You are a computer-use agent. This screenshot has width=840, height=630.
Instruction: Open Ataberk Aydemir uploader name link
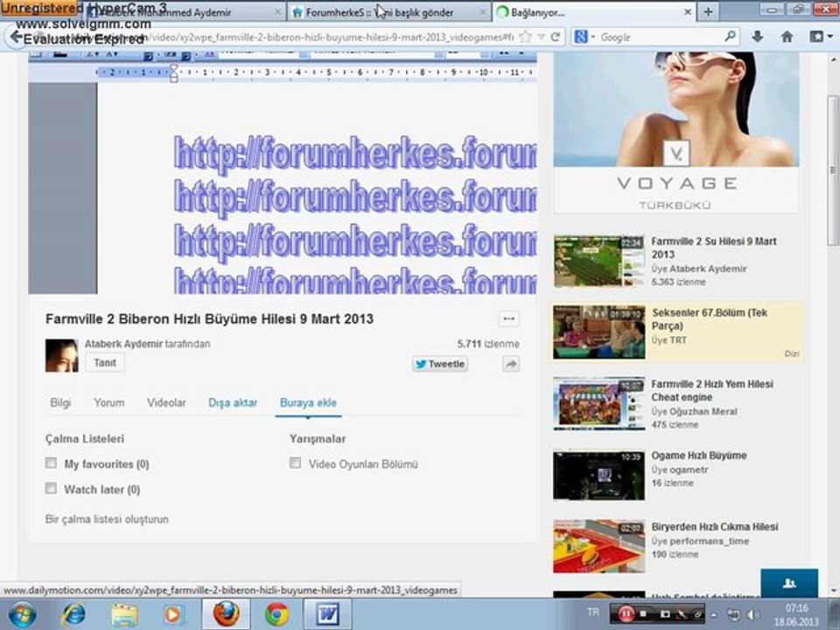pos(123,344)
